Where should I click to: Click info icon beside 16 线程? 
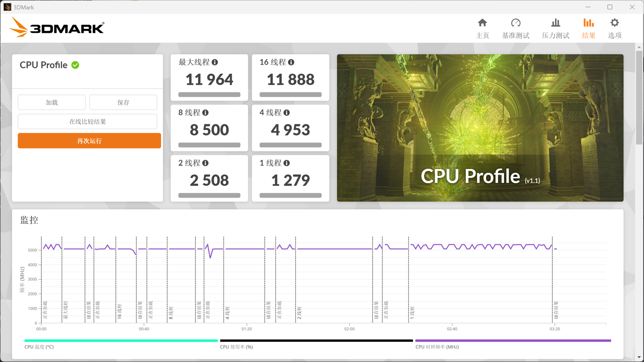click(291, 62)
